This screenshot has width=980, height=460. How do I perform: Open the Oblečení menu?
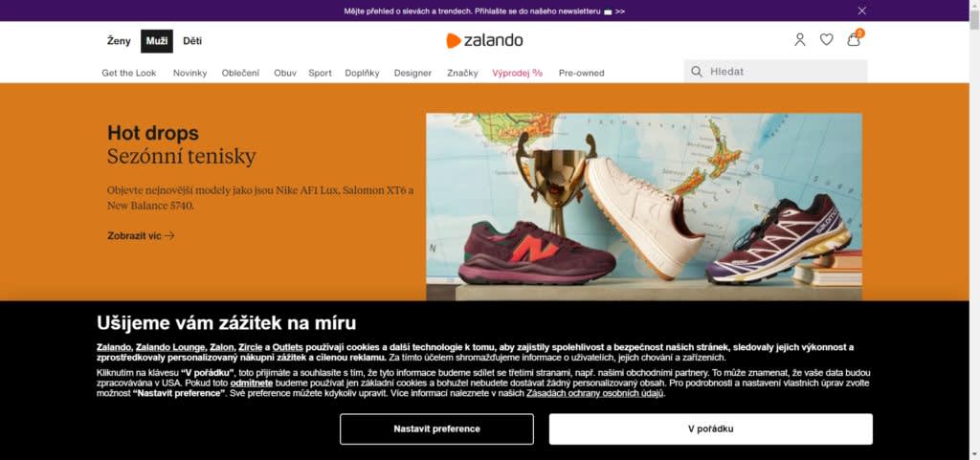coord(240,73)
